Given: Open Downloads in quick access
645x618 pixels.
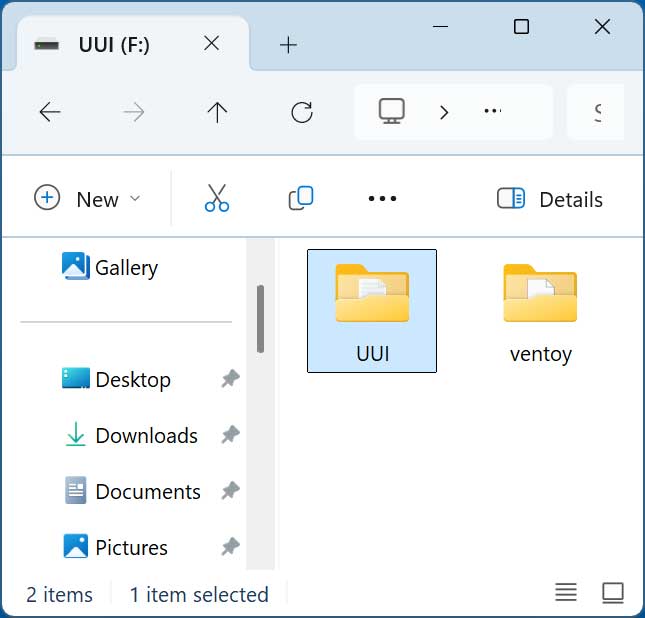Looking at the screenshot, I should pos(131,435).
